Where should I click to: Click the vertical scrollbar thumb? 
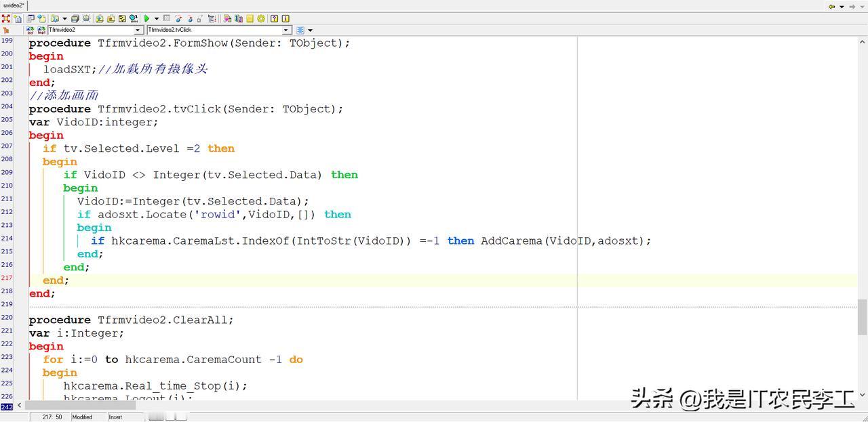863,317
